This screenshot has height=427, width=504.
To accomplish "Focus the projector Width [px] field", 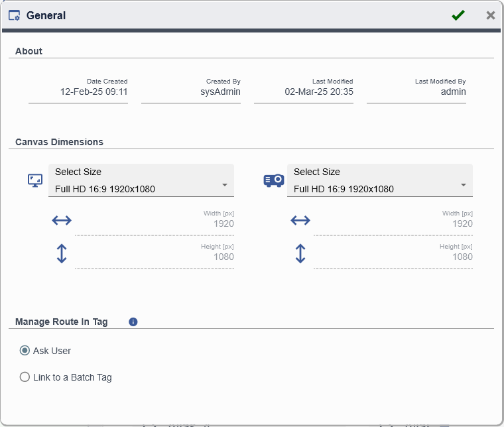I will coord(393,223).
